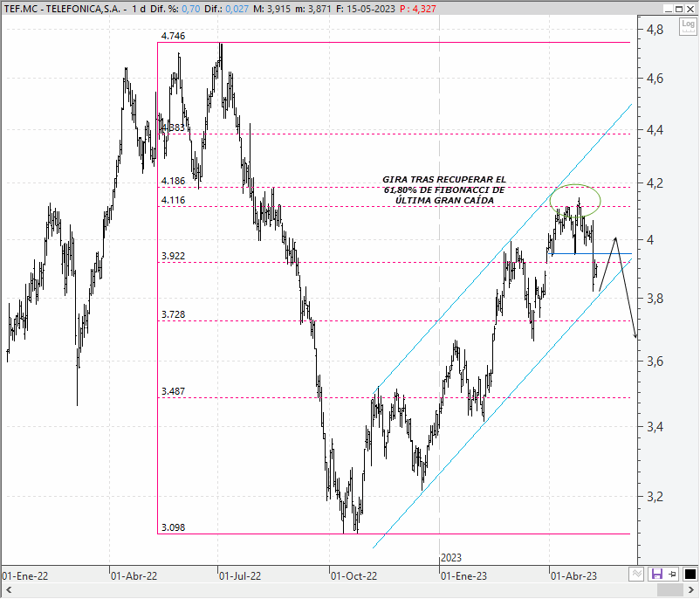Click the 01-Abr-22 date axis label

(134, 576)
